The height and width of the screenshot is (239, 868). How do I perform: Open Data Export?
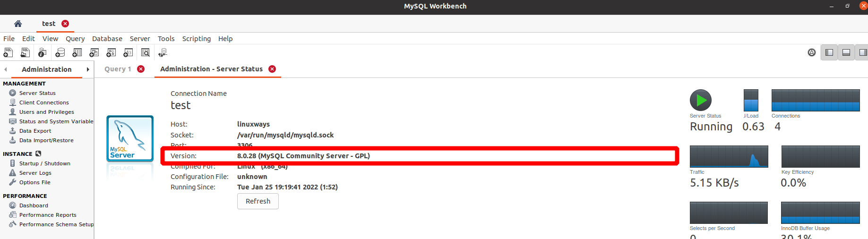pyautogui.click(x=35, y=131)
